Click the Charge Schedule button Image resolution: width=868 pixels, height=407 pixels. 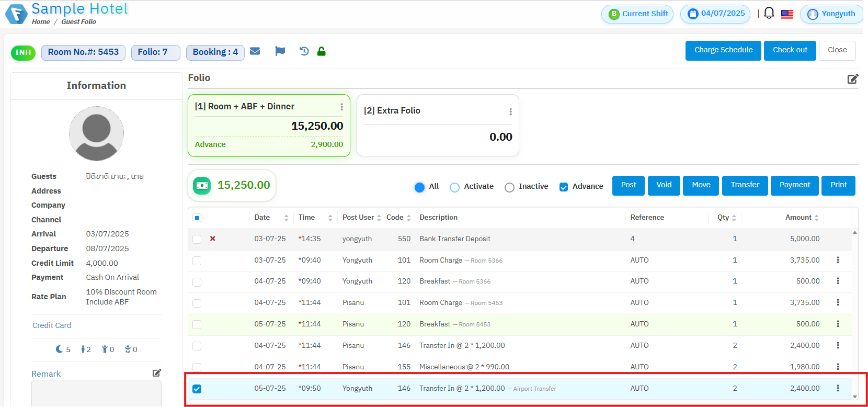click(723, 50)
